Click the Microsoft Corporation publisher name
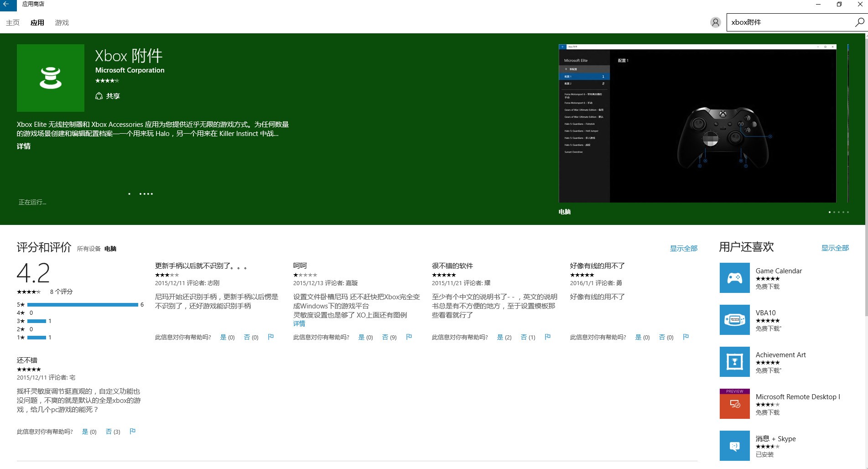This screenshot has width=868, height=469. coord(130,70)
